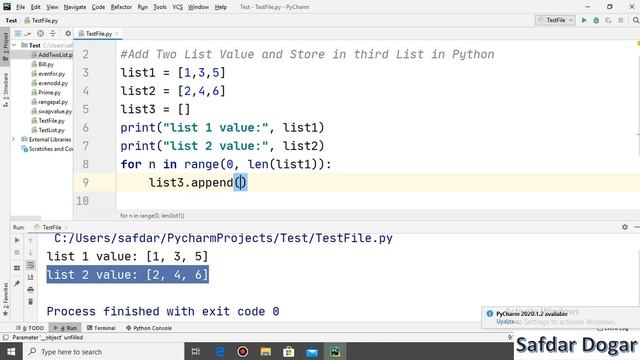Screen dimensions: 640x360
Task: Click the Test project breadcrumb
Action: pyautogui.click(x=11, y=20)
